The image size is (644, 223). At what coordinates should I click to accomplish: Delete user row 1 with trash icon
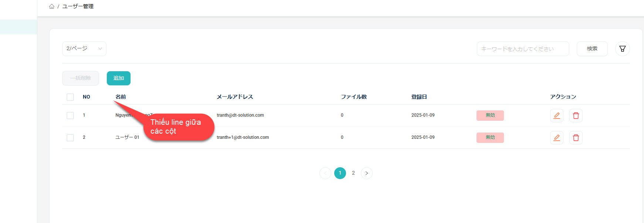pos(576,116)
